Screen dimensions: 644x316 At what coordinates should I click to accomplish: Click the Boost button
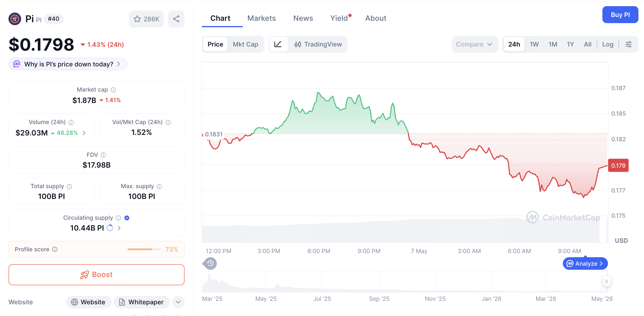[x=96, y=275]
